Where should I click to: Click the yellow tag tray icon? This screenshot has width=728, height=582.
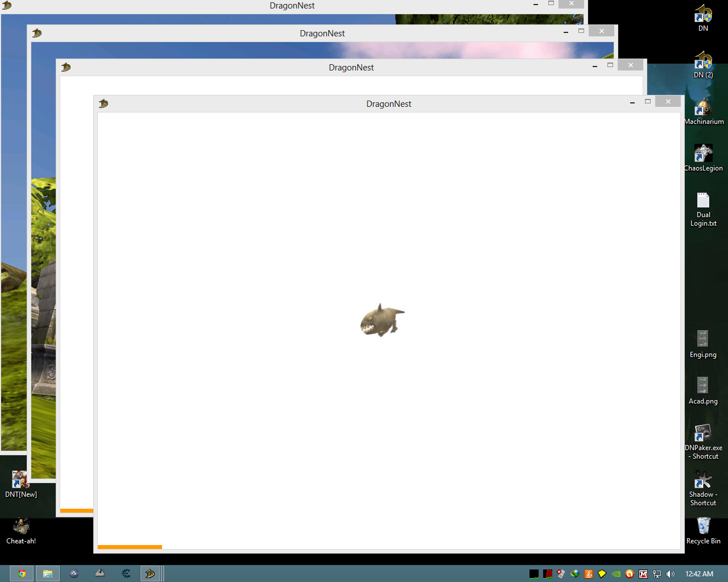(x=602, y=574)
